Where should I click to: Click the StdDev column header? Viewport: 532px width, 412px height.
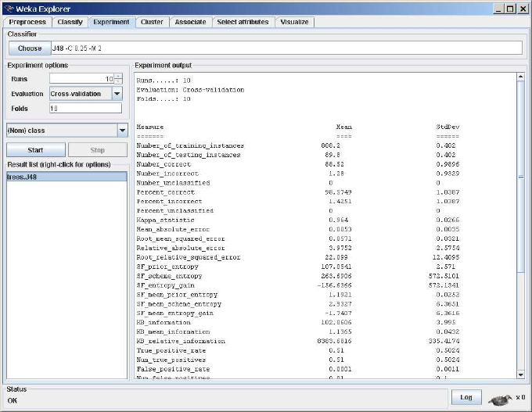pos(448,127)
